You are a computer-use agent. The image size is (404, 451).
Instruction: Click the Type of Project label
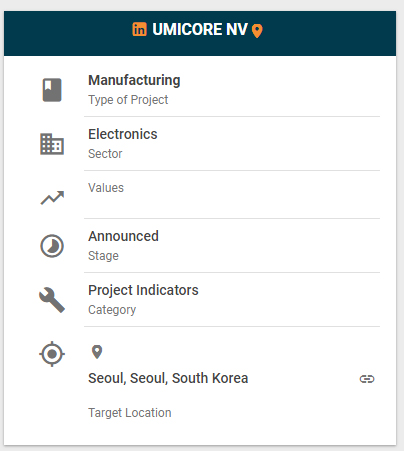(x=128, y=100)
